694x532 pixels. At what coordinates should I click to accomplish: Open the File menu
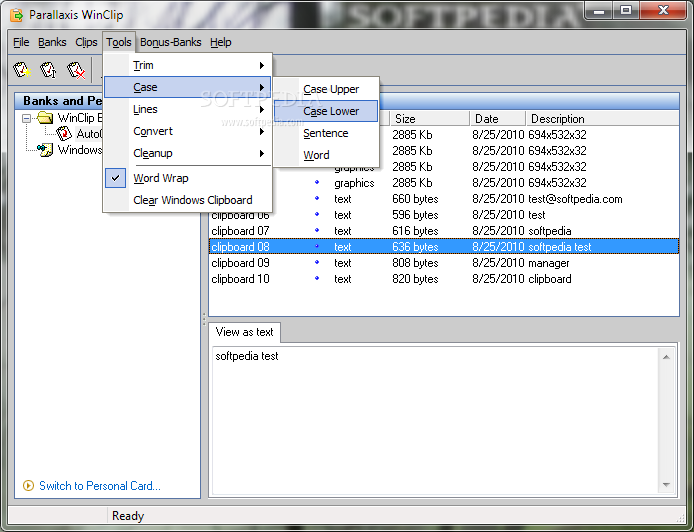point(21,42)
